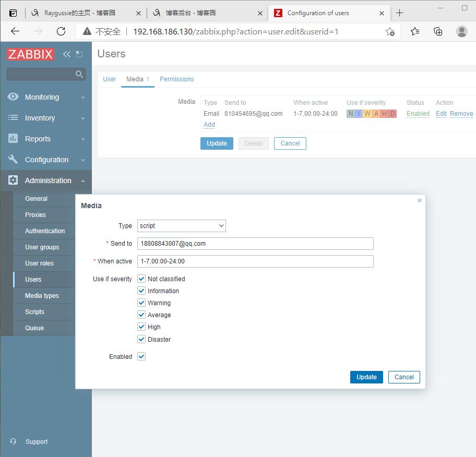Image resolution: width=476 pixels, height=457 pixels.
Task: Switch to the Media tab
Action: 137,79
